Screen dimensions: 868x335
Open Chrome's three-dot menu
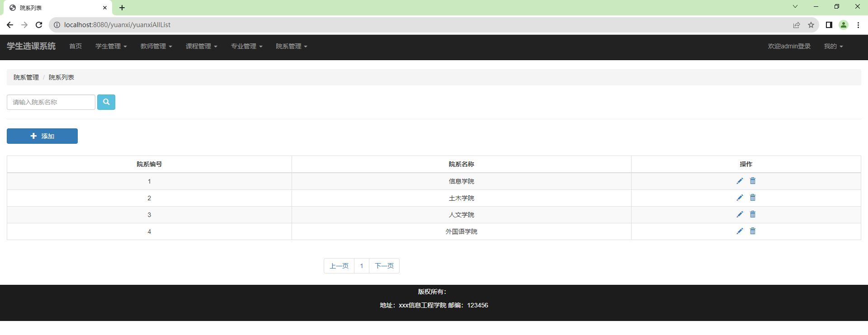858,25
